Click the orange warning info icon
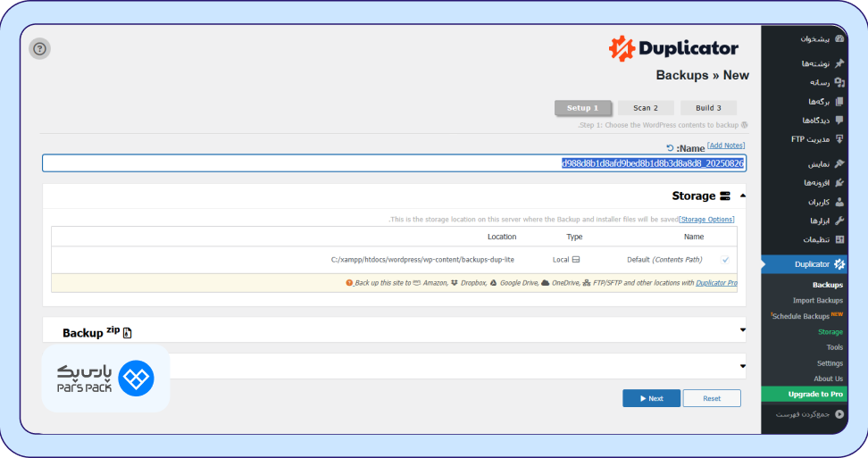 (349, 283)
